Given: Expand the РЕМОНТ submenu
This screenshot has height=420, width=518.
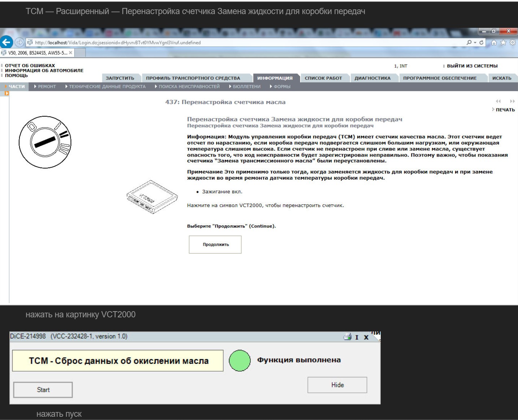Looking at the screenshot, I should click(45, 87).
